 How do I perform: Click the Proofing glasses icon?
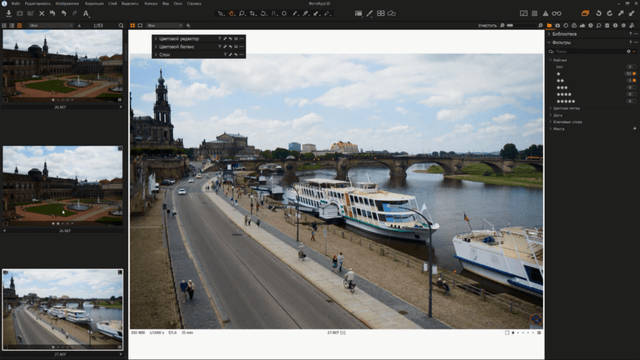point(556,13)
